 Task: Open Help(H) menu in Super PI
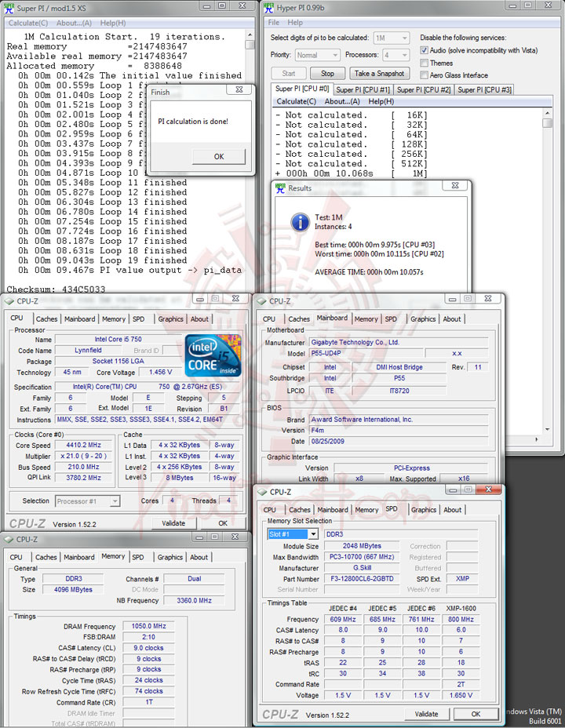[x=113, y=23]
